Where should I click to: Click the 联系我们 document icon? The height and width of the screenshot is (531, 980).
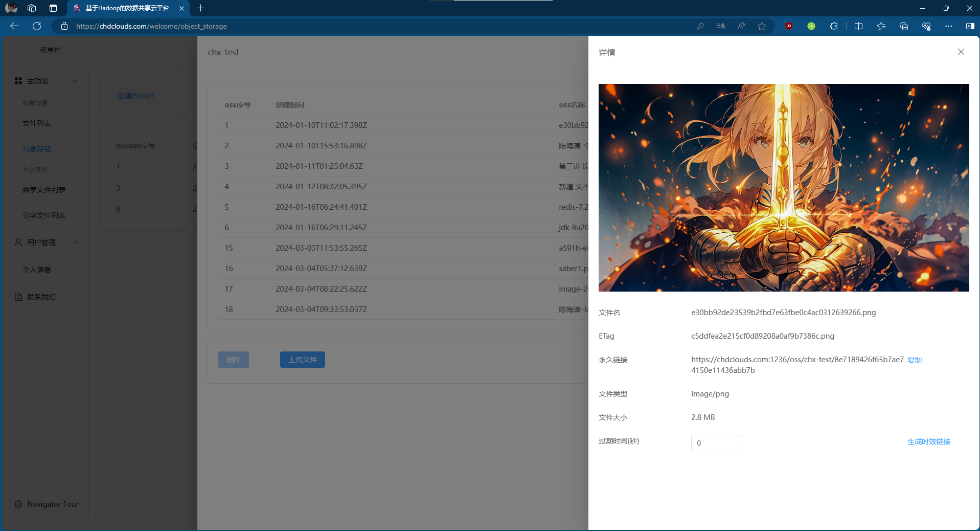(18, 297)
